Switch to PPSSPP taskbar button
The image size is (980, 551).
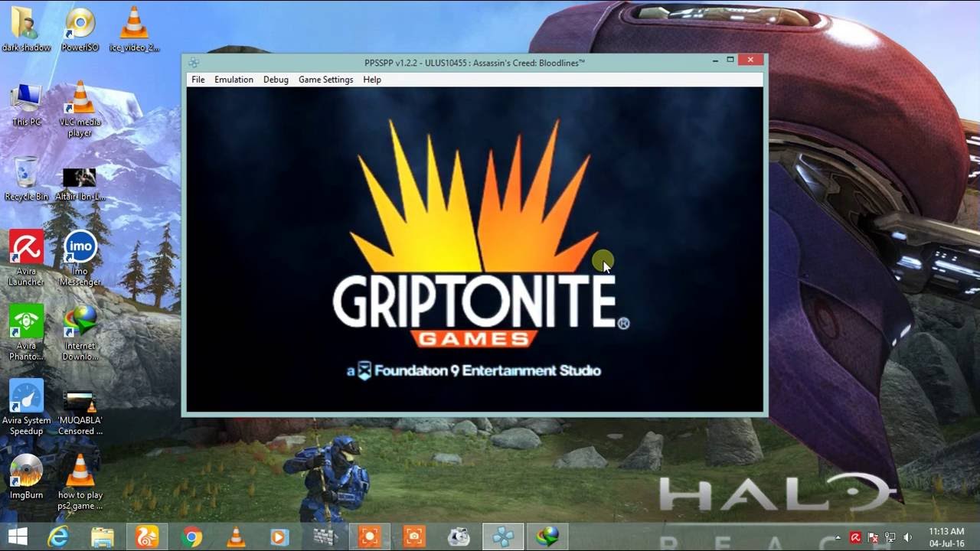coord(503,537)
